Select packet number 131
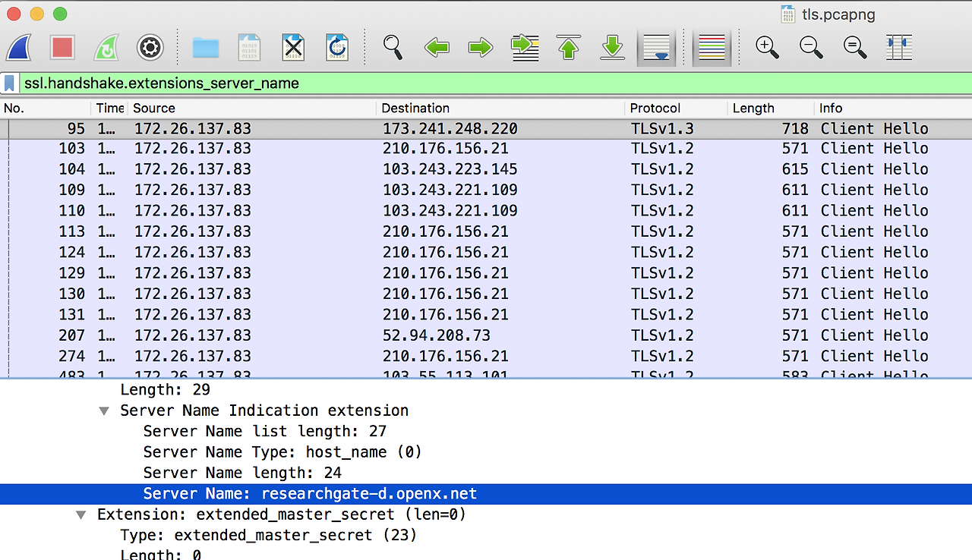 click(486, 315)
